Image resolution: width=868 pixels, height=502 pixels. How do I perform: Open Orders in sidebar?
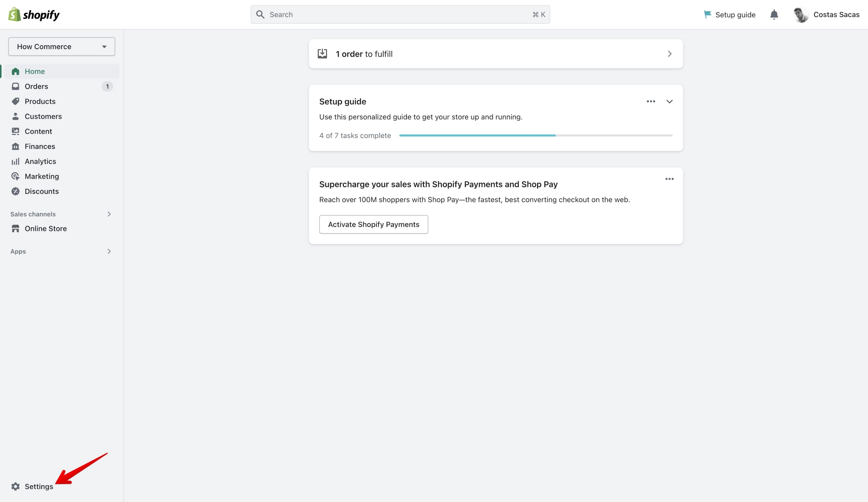[x=36, y=86]
